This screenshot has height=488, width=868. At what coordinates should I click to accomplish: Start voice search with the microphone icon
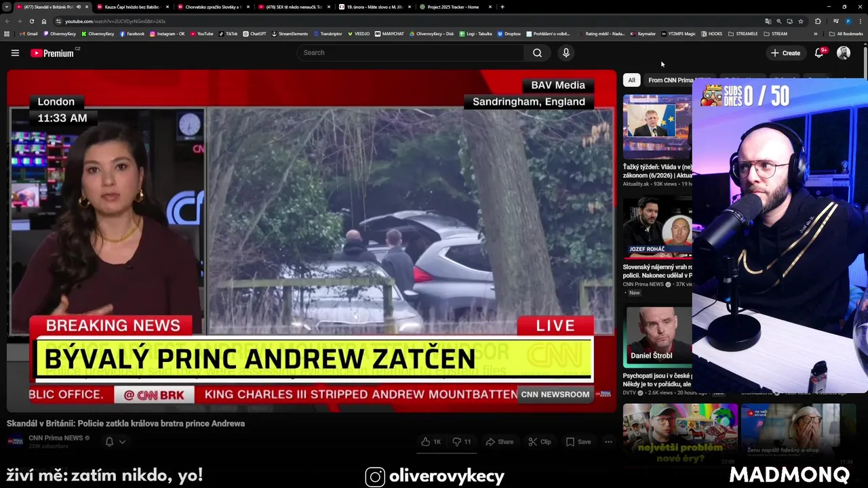coord(566,53)
